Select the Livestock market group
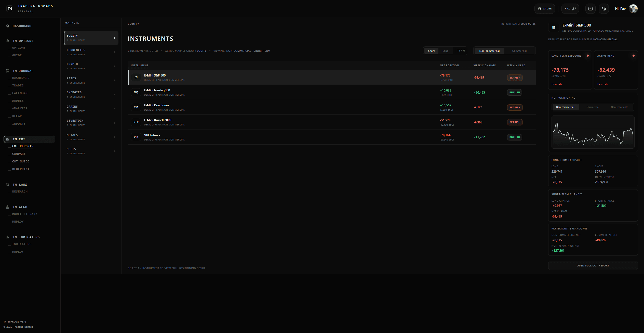The height and width of the screenshot is (333, 644). 91,123
